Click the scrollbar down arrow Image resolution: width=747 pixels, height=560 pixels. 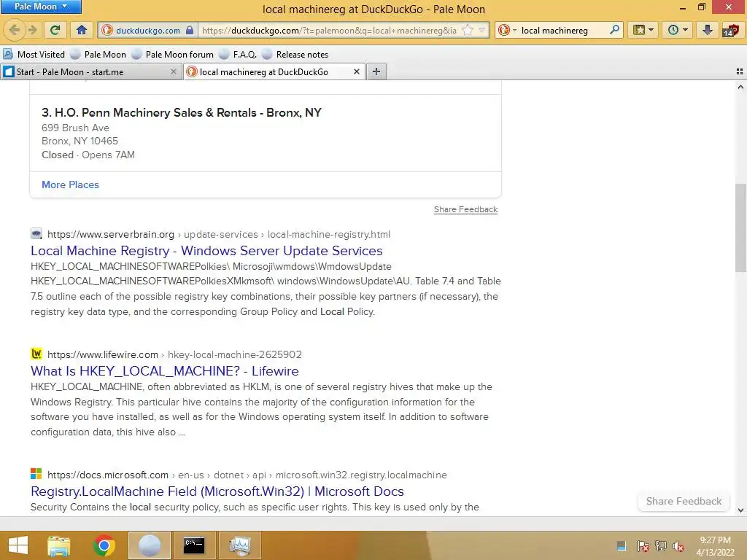pyautogui.click(x=740, y=510)
